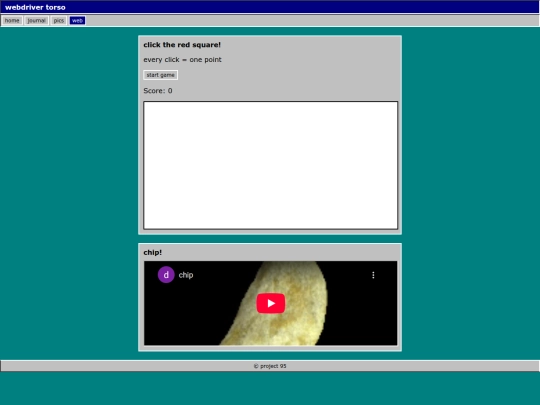Image resolution: width=540 pixels, height=405 pixels.
Task: Click the 'chip' video title link
Action: coord(186,275)
